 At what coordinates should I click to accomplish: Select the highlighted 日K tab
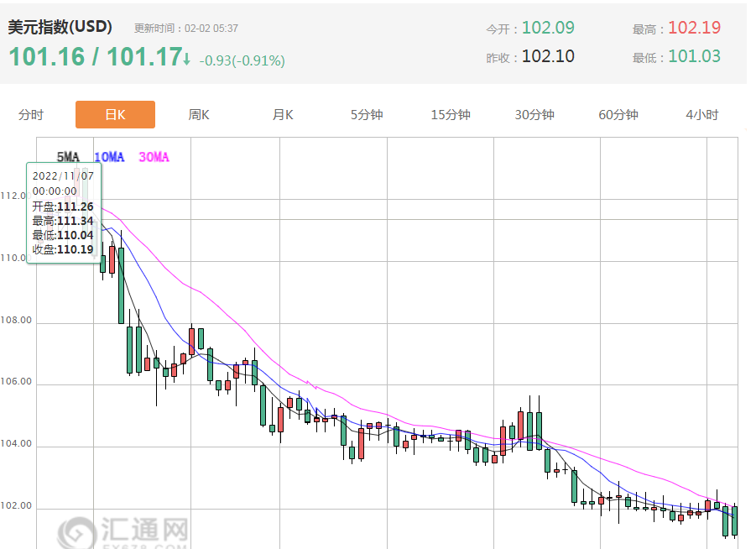[115, 115]
